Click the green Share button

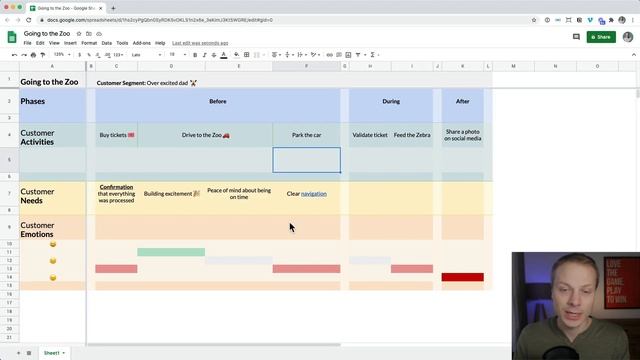(x=601, y=37)
